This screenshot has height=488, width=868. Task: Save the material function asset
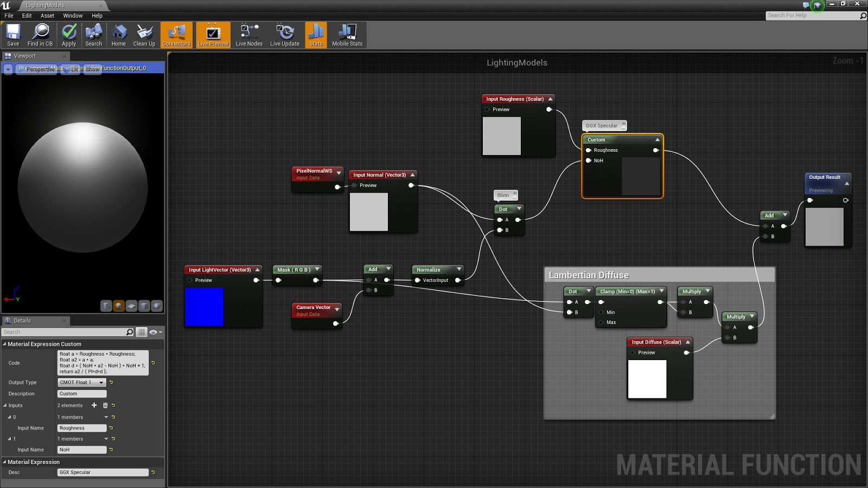[12, 34]
